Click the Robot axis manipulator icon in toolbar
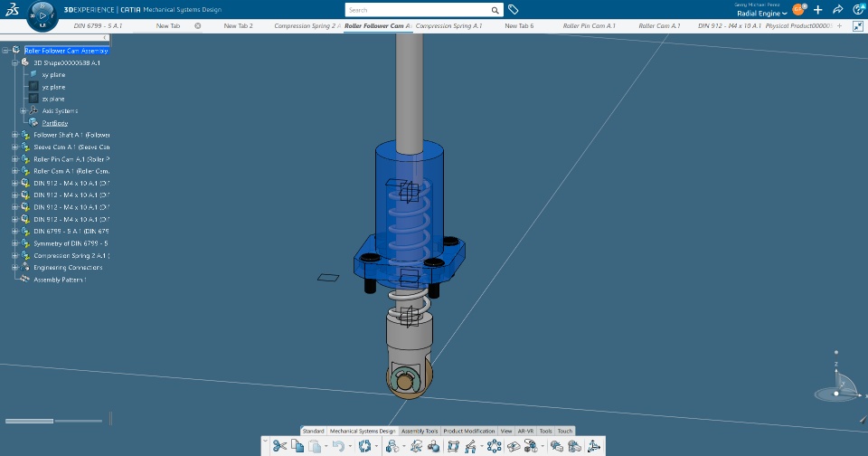The height and width of the screenshot is (456, 868). [593, 445]
